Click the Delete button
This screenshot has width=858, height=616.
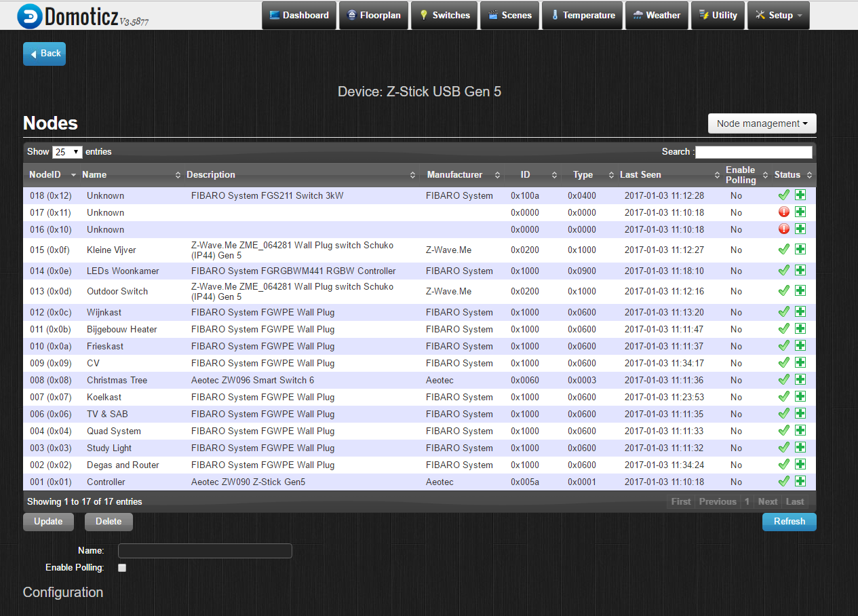pos(109,522)
